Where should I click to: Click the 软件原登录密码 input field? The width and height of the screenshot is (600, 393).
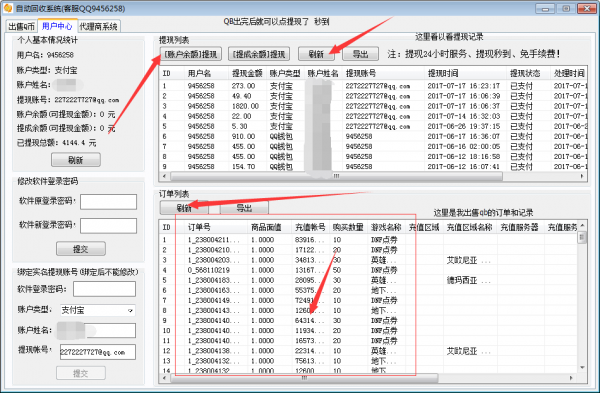click(x=108, y=202)
